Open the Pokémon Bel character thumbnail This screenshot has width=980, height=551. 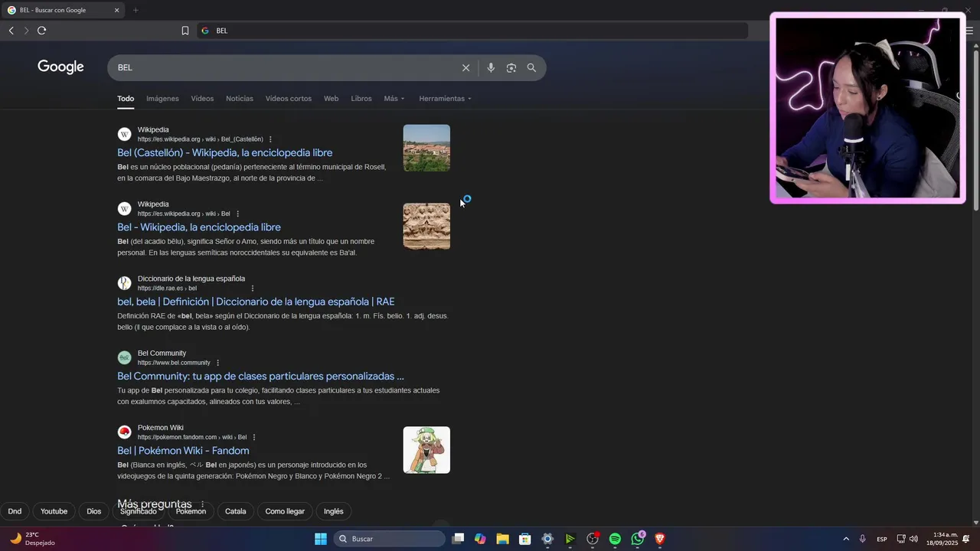(426, 450)
